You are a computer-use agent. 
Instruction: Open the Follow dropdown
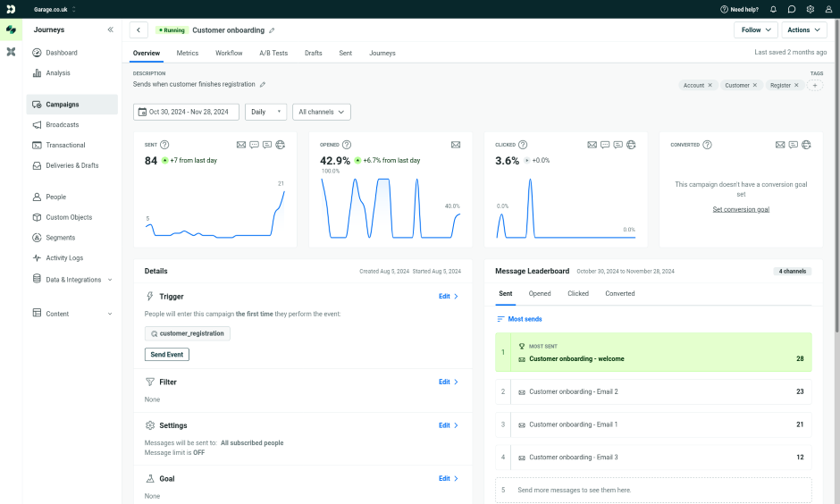pos(756,30)
